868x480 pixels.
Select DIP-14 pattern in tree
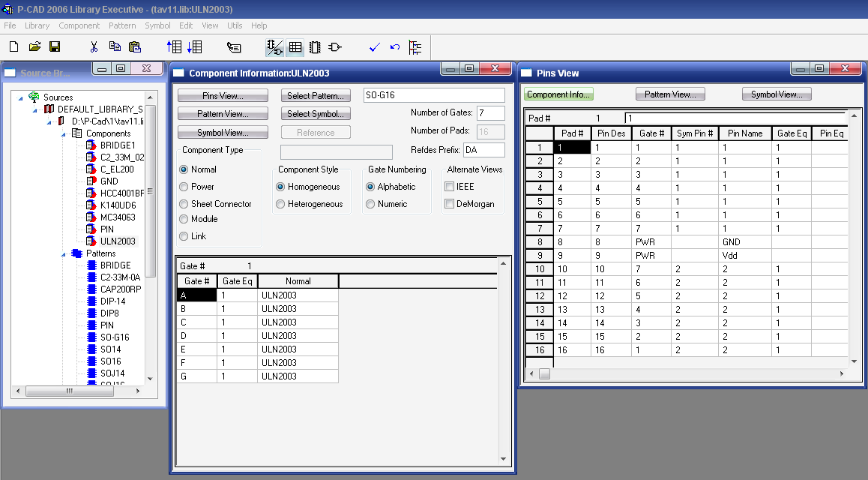pos(112,301)
